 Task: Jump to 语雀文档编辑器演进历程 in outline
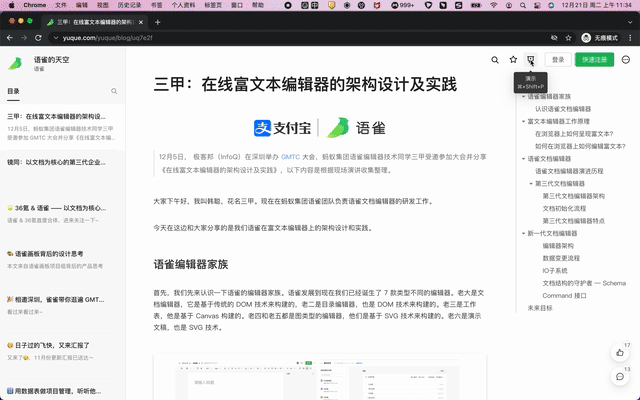click(569, 171)
